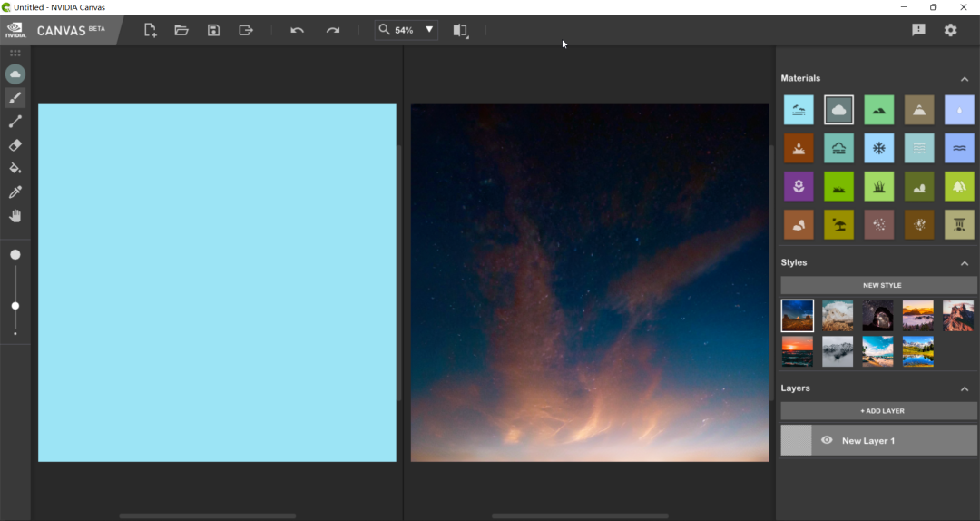Click the 54% zoom value field

[404, 30]
